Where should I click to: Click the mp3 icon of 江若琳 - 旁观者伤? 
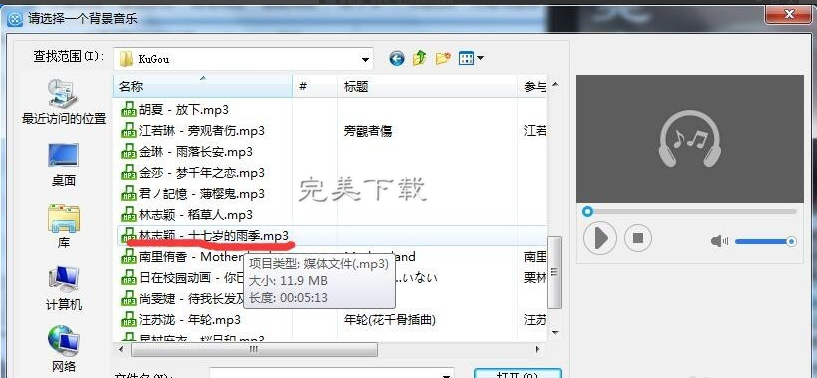point(128,131)
